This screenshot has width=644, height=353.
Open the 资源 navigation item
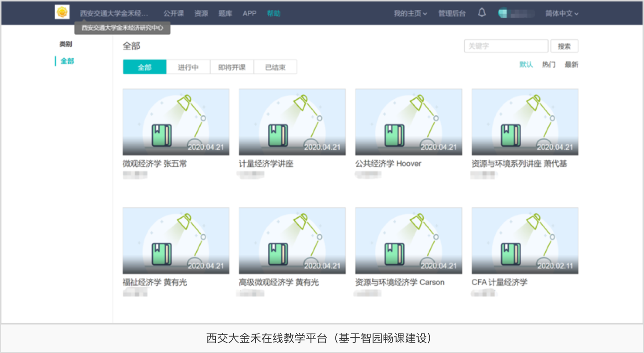click(201, 13)
